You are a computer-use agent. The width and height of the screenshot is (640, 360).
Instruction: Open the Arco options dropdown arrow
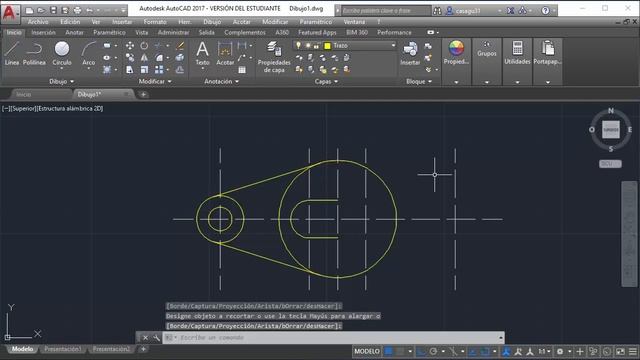click(x=89, y=69)
